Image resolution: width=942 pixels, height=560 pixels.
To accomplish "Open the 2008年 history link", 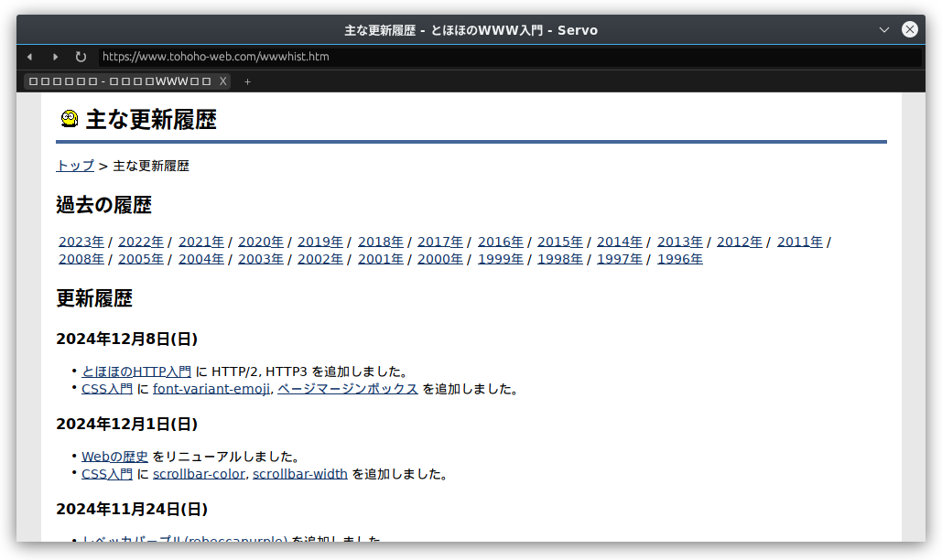I will point(81,259).
